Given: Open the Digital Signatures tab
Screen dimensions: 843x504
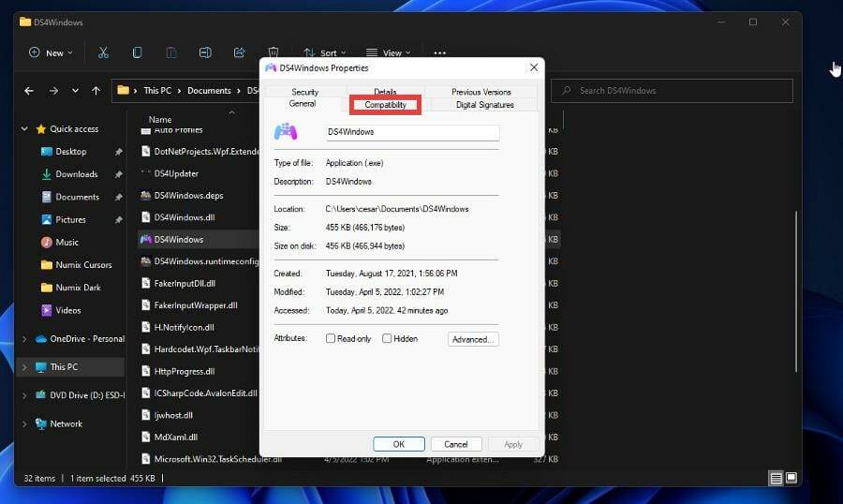Looking at the screenshot, I should 484,105.
